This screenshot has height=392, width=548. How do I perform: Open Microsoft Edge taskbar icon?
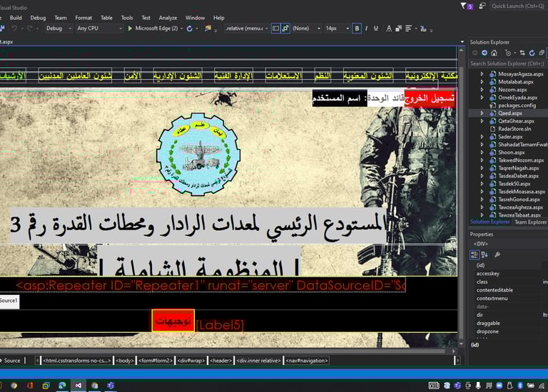point(62,386)
